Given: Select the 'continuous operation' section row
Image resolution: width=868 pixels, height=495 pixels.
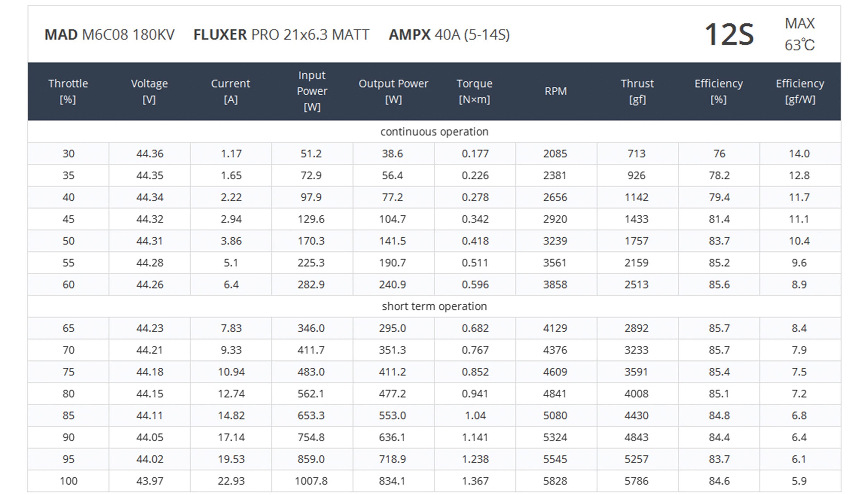Looking at the screenshot, I should [x=434, y=132].
